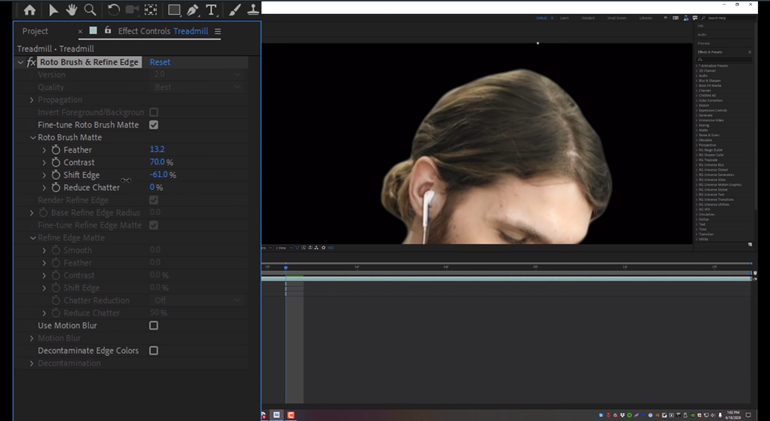This screenshot has height=421, width=770.
Task: Click the Contrast value 70.0
Action: (157, 162)
